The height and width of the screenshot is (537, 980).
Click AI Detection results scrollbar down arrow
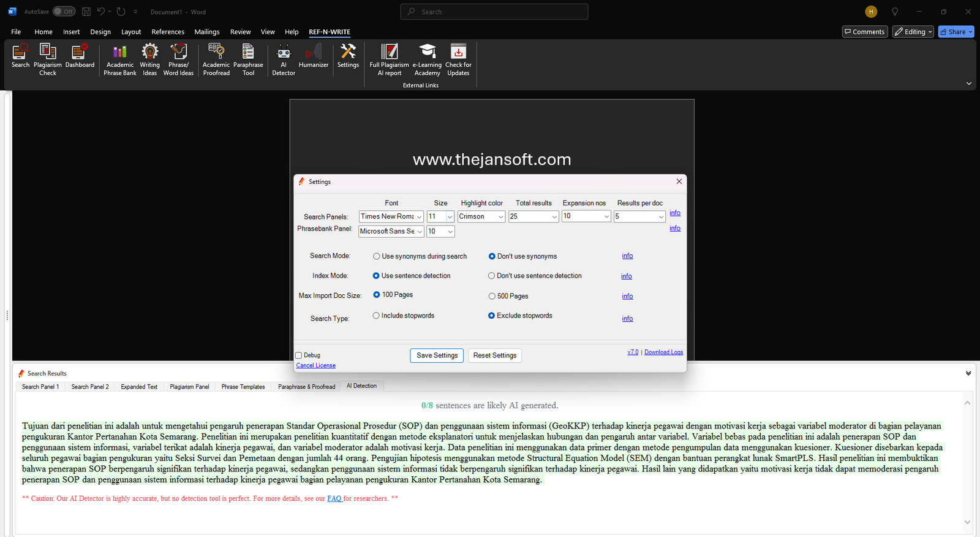click(x=967, y=522)
